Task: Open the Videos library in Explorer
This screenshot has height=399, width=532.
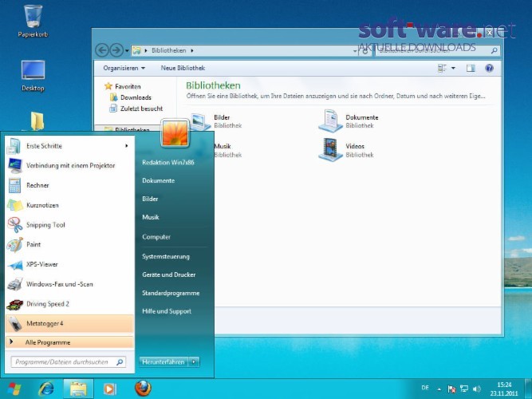Action: pos(330,150)
